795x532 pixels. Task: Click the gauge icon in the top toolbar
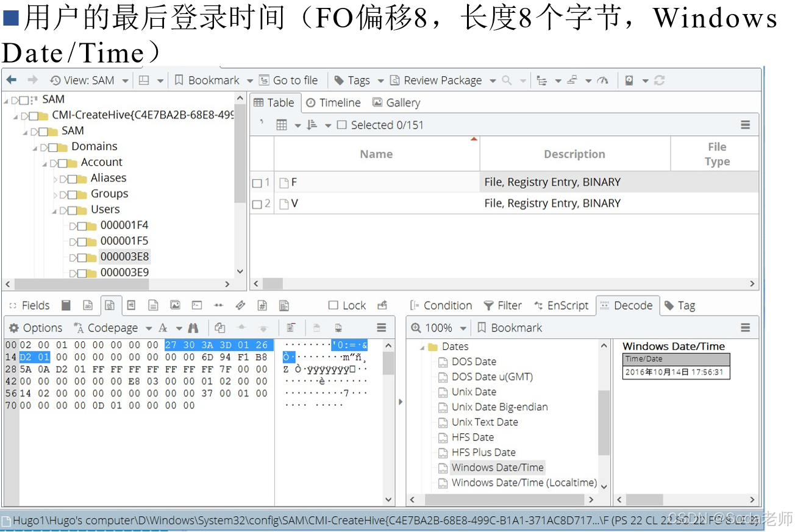point(603,80)
